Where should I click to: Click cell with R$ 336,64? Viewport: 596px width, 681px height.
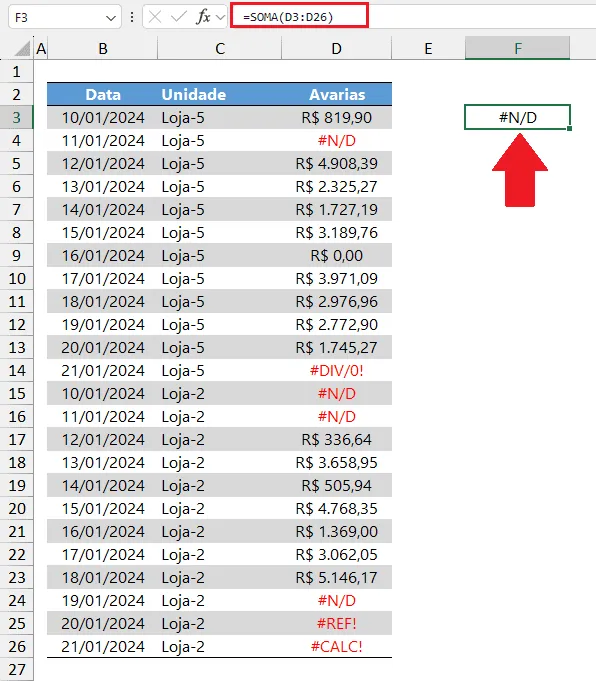337,440
